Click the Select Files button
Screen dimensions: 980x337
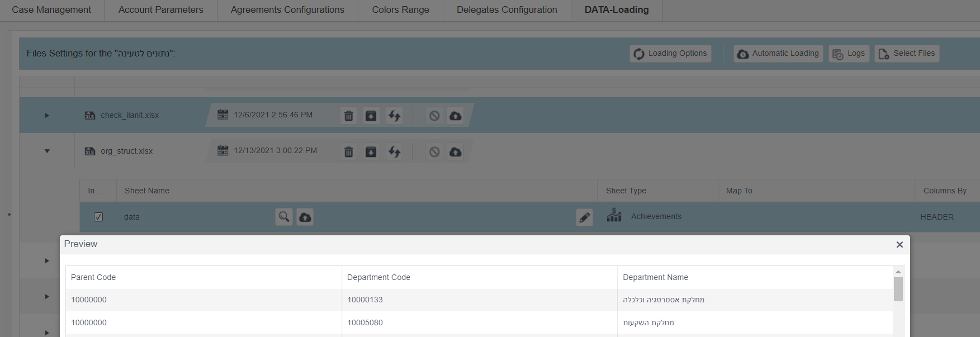point(907,54)
